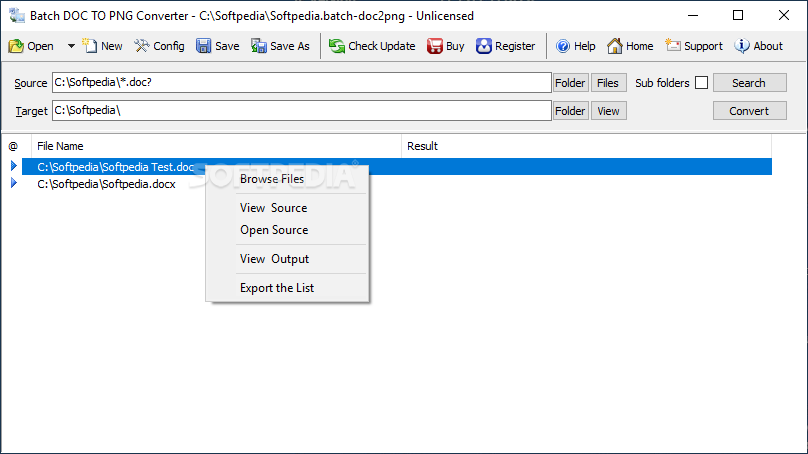This screenshot has width=808, height=454.
Task: Click the app icon in title bar
Action: [x=17, y=15]
